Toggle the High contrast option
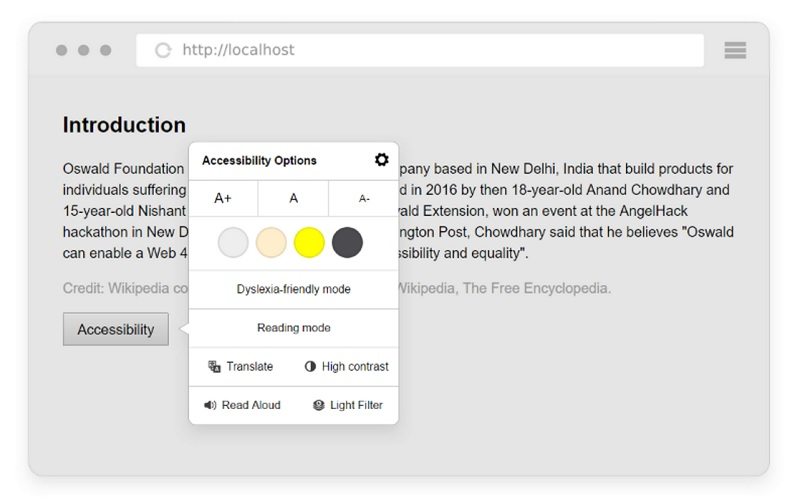 (346, 366)
